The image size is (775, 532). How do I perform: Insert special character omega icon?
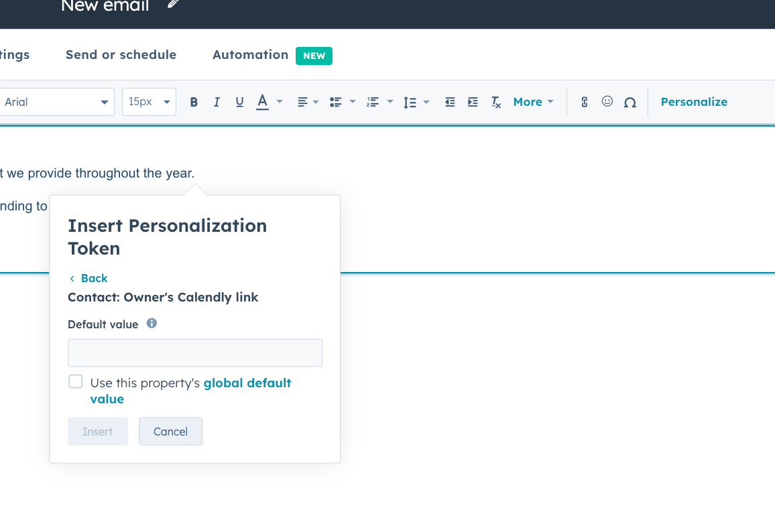[630, 103]
